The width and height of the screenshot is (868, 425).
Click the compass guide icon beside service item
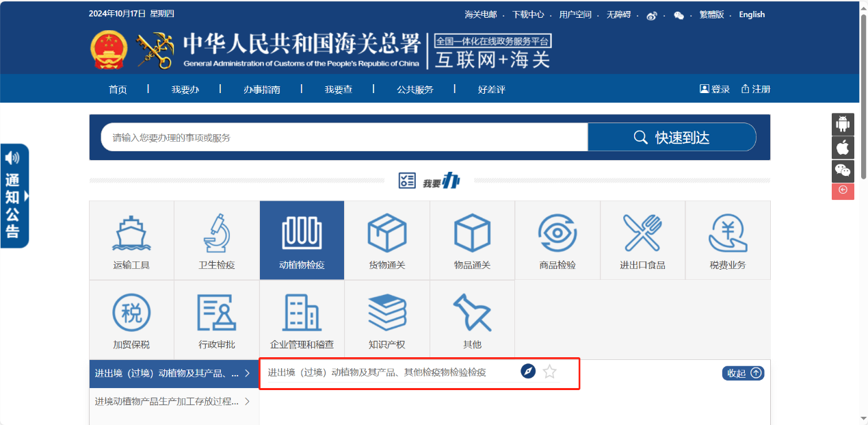528,372
